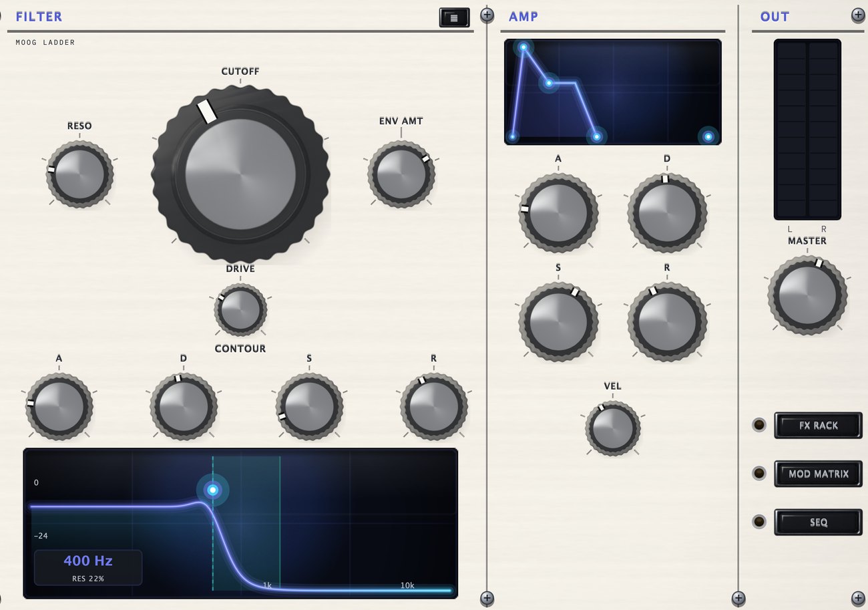Open the FX RACK panel
This screenshot has width=868, height=610.
point(819,425)
